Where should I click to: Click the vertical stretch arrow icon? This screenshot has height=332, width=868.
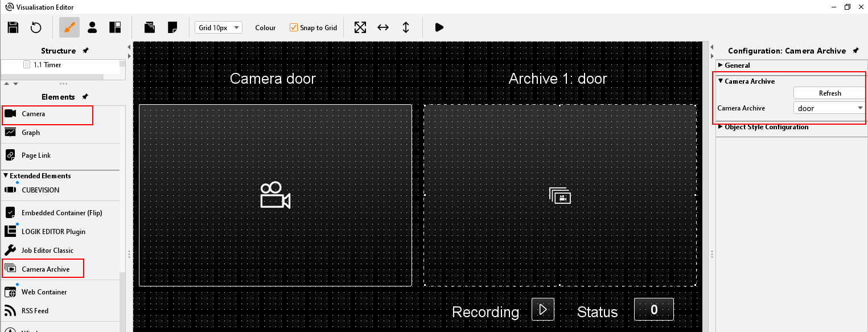(x=406, y=27)
